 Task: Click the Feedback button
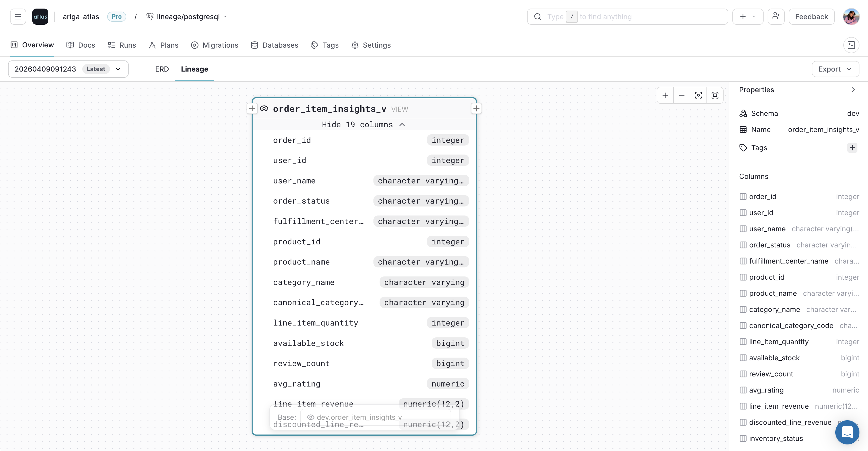coord(811,16)
